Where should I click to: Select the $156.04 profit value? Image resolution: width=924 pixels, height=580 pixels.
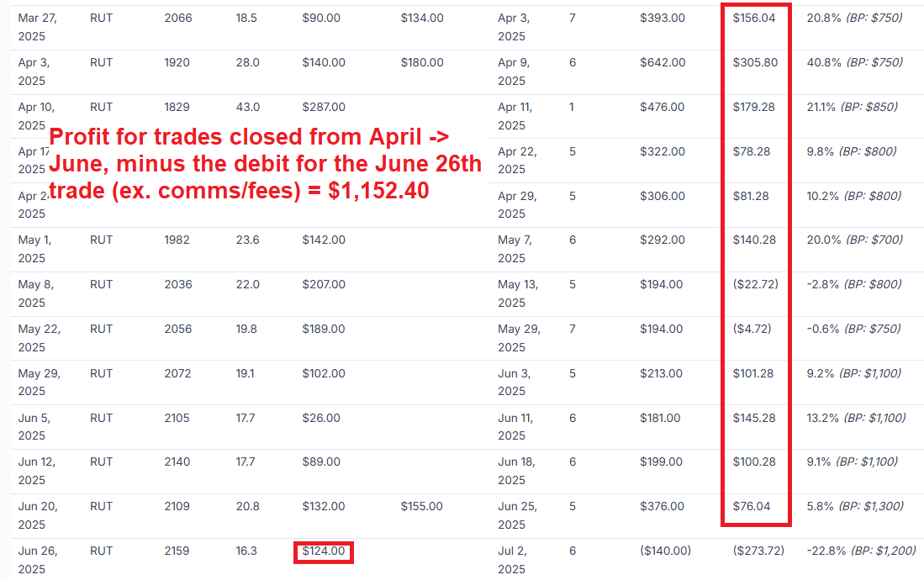pos(753,18)
